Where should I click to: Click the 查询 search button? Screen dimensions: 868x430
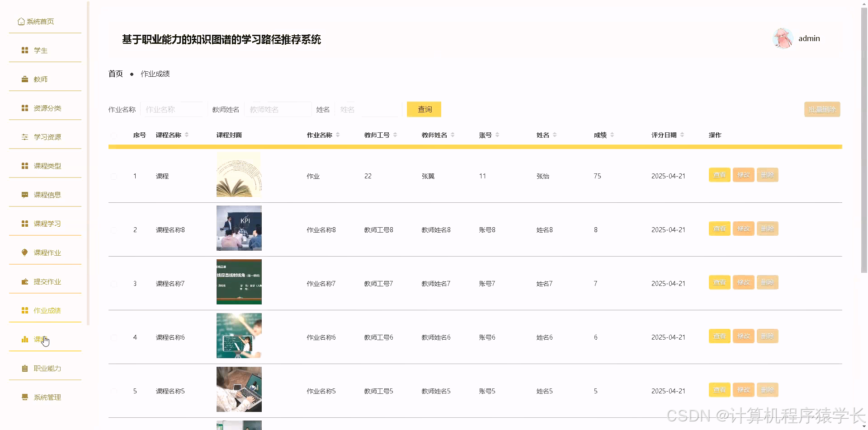pyautogui.click(x=424, y=109)
